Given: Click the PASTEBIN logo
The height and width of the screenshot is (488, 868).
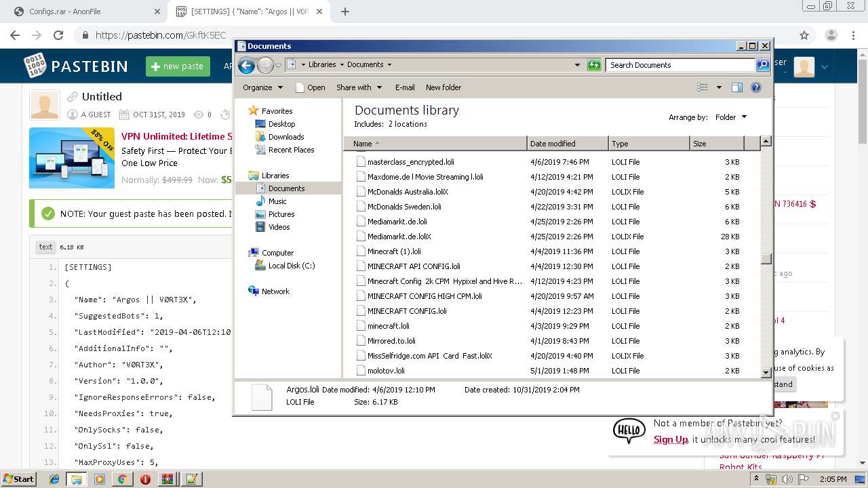Looking at the screenshot, I should [x=76, y=66].
